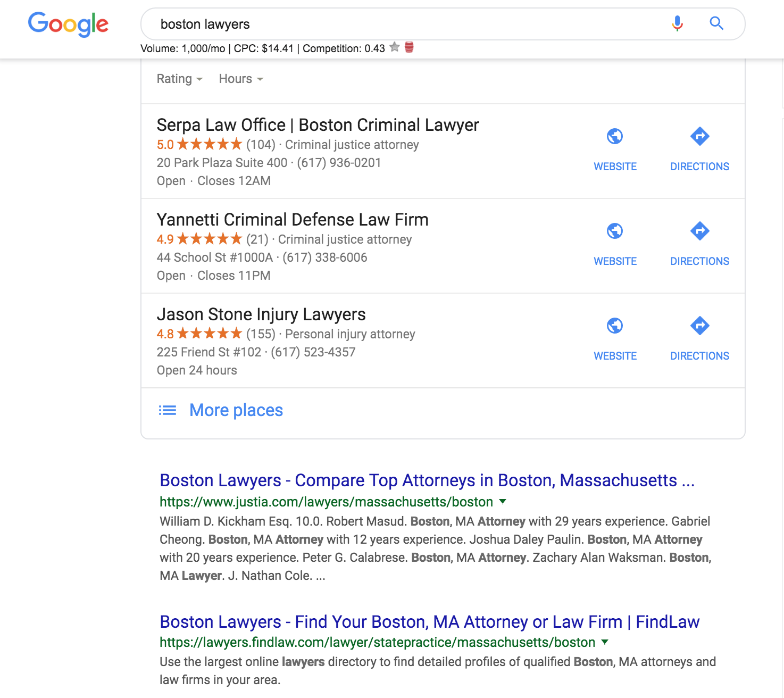Click WEBSITE label for Yannetti Law Firm
784x698 pixels.
(x=615, y=261)
